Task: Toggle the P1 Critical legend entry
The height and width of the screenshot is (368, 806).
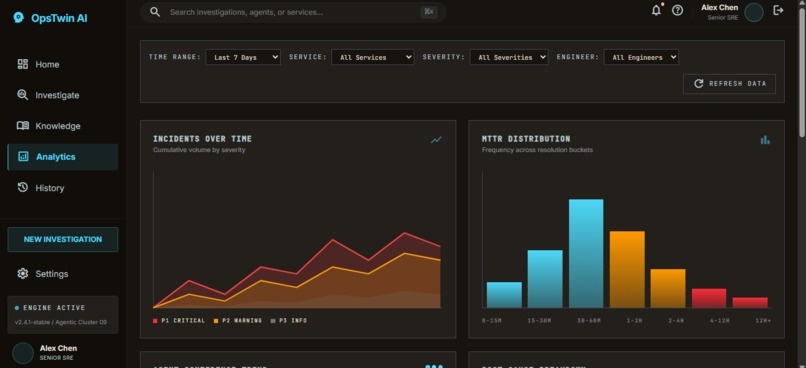Action: [179, 321]
